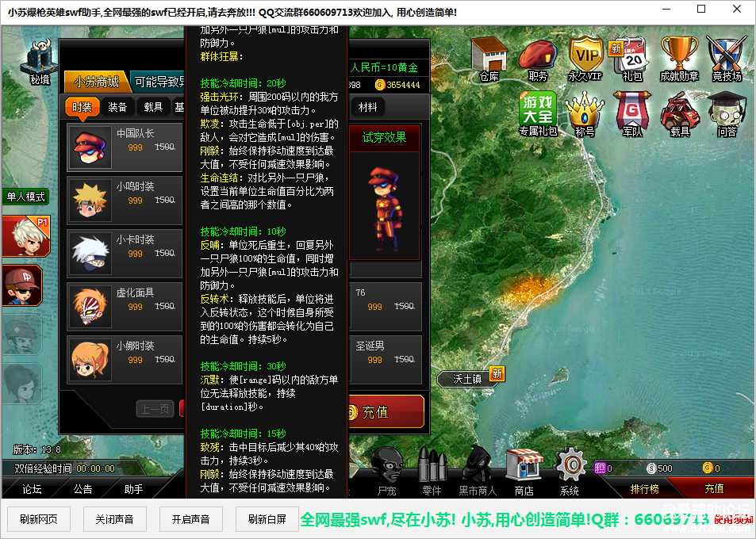The image size is (756, 539).
Task: Select the 圣诞男 shop item
Action: (386, 359)
